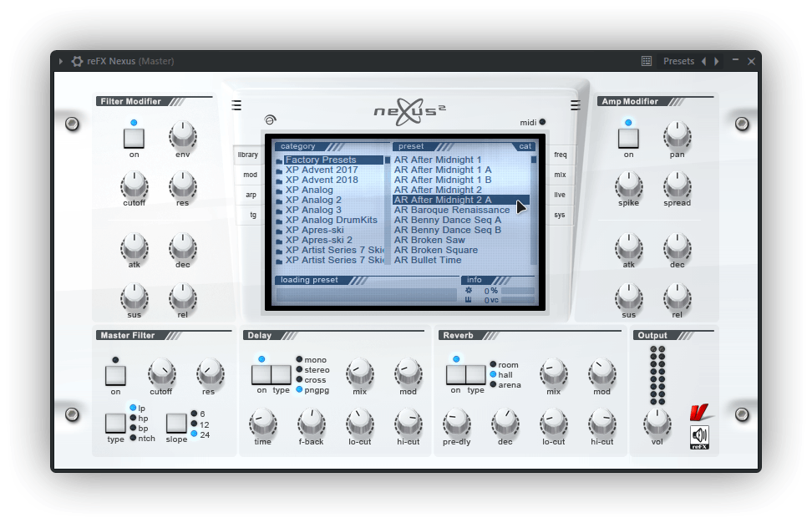This screenshot has height=523, width=812.
Task: Click the Delay time knob
Action: 263,423
